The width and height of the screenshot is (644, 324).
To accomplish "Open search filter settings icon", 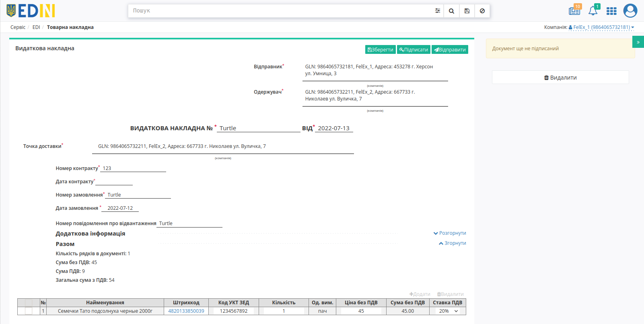I will tap(437, 11).
